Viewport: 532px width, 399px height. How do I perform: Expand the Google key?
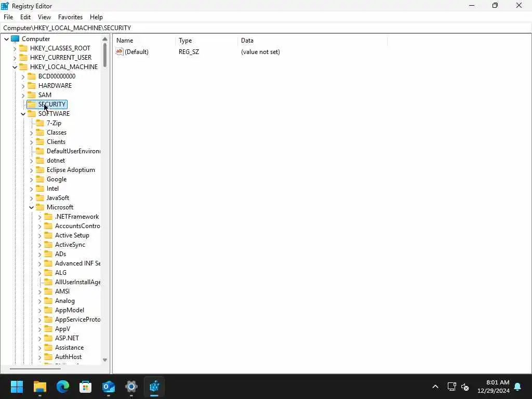click(32, 179)
